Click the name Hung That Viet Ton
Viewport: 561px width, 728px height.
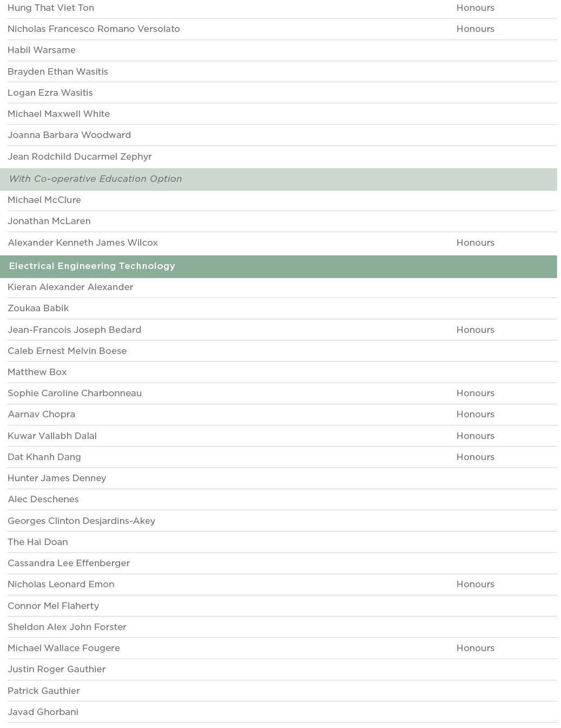pyautogui.click(x=51, y=8)
